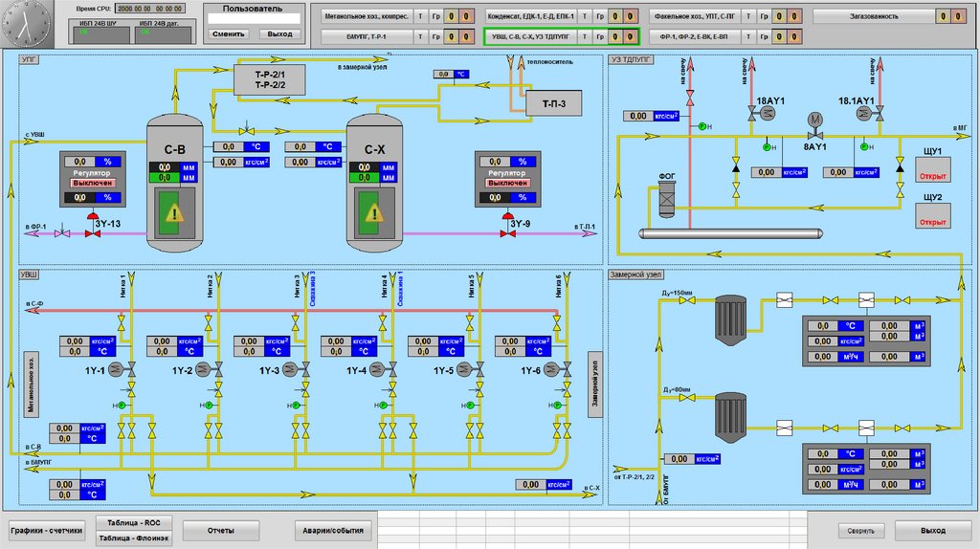This screenshot has width=980, height=549.
Task: Click the 3У-9 control valve icon
Action: tap(506, 231)
